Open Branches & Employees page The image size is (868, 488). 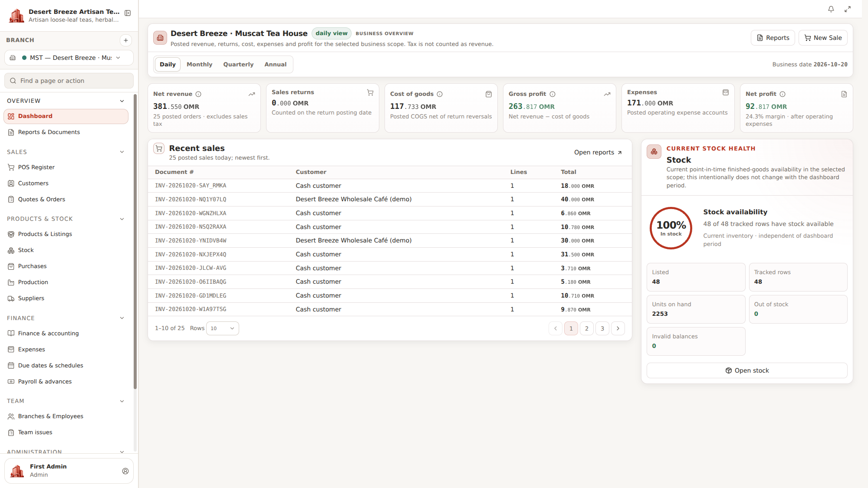click(66, 416)
